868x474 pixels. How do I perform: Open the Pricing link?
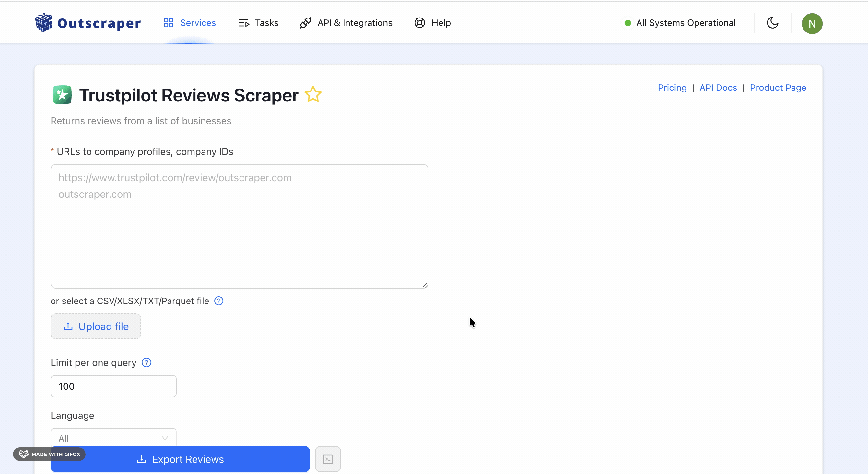pyautogui.click(x=672, y=87)
